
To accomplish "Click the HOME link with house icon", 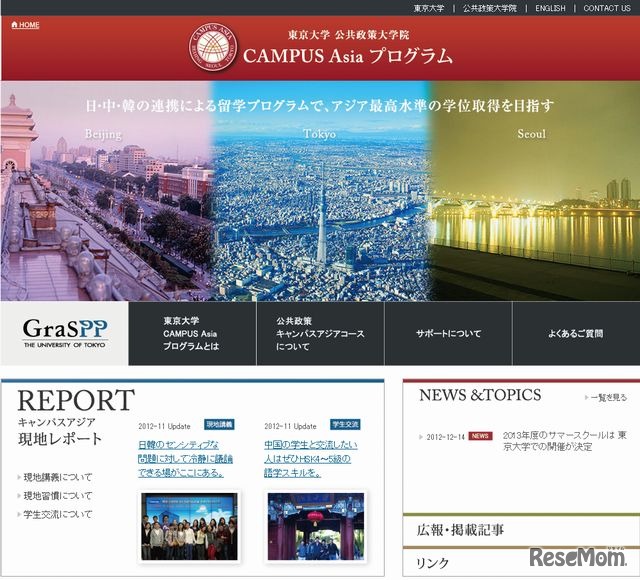I will point(25,25).
